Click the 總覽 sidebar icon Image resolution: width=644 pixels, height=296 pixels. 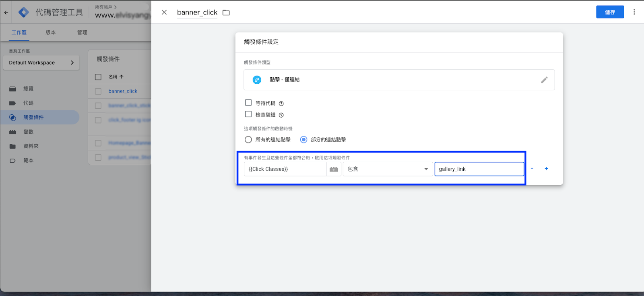pyautogui.click(x=12, y=89)
